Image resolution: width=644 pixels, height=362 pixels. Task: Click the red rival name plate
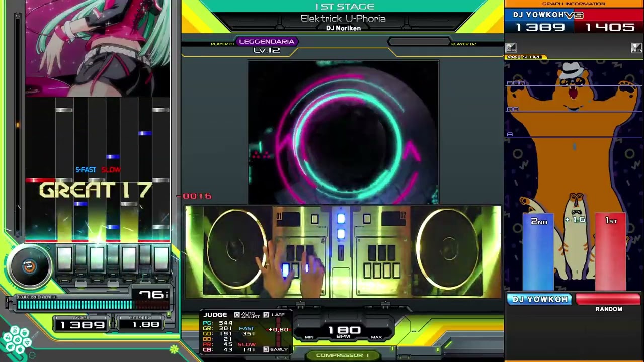click(608, 299)
